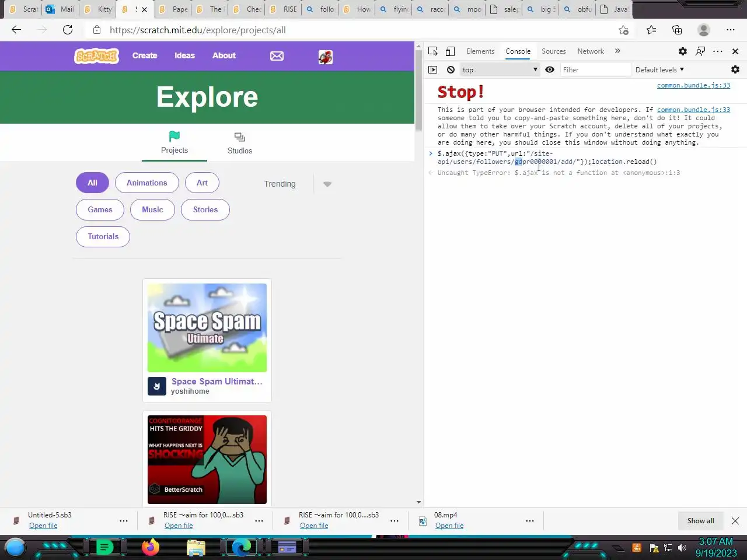The width and height of the screenshot is (747, 560).
Task: Open options for the 08.mp4 download
Action: [530, 520]
